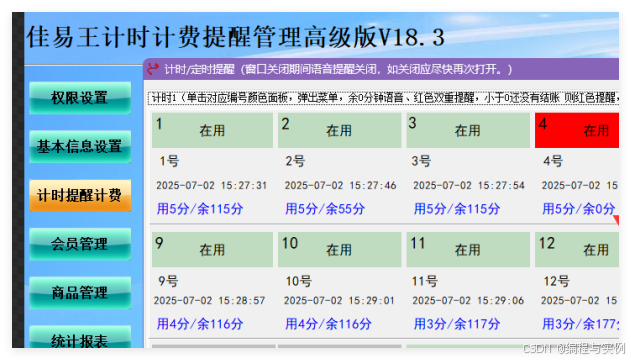Click timer panel 9 在用 header
Viewport: 631px width, 360px height.
click(212, 249)
